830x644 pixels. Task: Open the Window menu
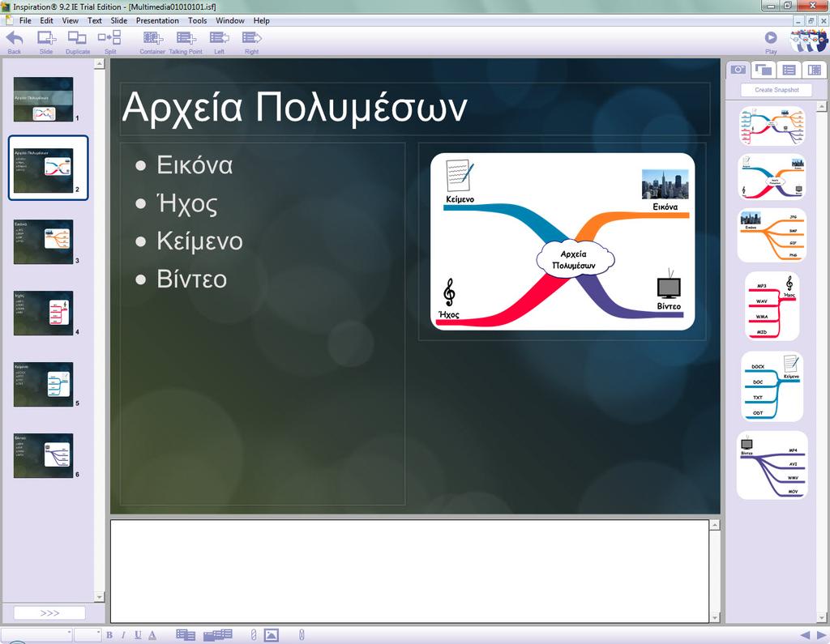(x=229, y=20)
